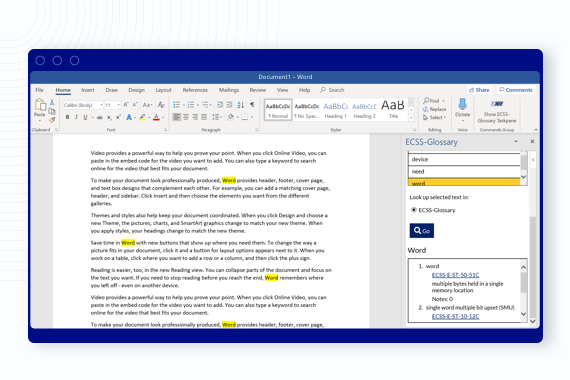Click the ribbon Search box
This screenshot has height=380, width=570.
pos(332,90)
